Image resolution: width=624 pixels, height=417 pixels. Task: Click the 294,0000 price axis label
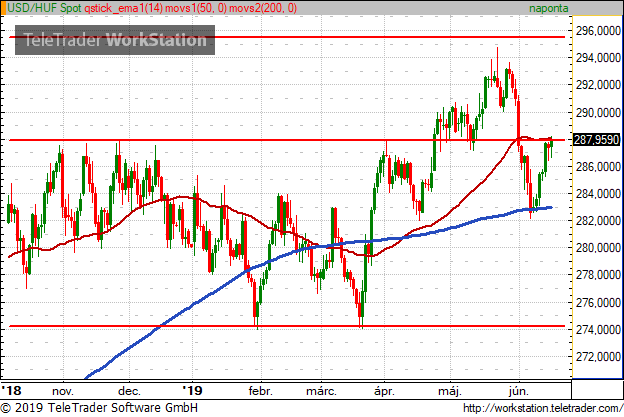[598, 58]
